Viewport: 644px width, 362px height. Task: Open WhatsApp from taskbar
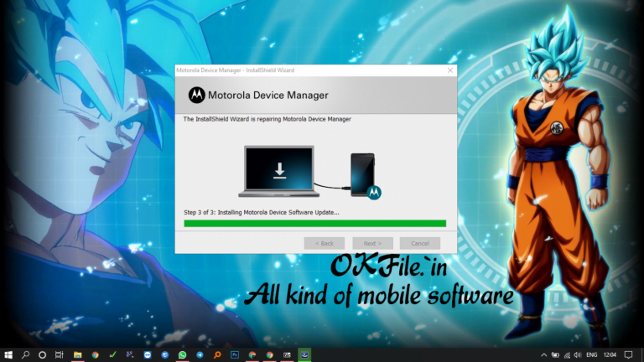point(182,354)
